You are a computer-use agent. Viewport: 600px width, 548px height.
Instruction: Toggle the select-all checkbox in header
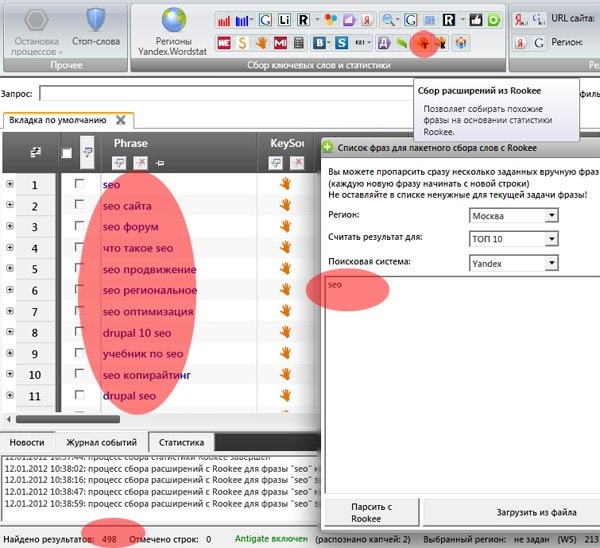click(x=67, y=153)
